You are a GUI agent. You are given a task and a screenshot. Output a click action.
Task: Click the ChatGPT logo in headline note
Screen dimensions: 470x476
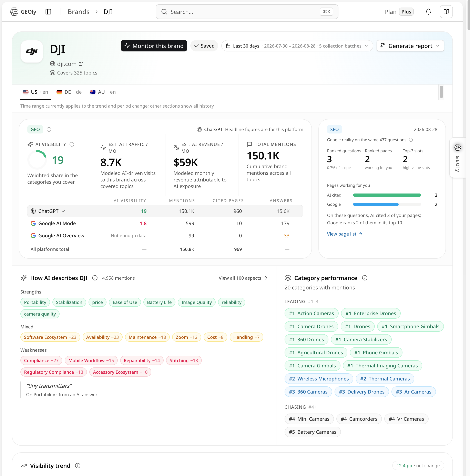[x=199, y=129]
